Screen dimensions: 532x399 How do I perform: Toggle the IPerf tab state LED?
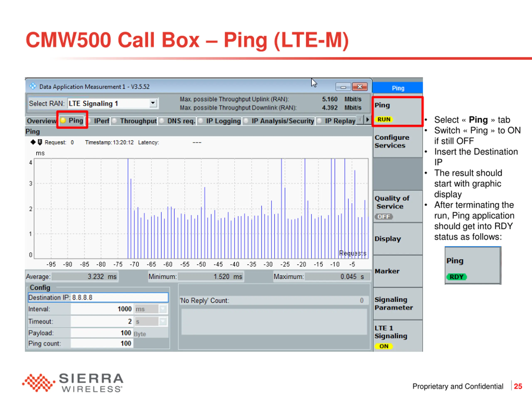(x=89, y=121)
